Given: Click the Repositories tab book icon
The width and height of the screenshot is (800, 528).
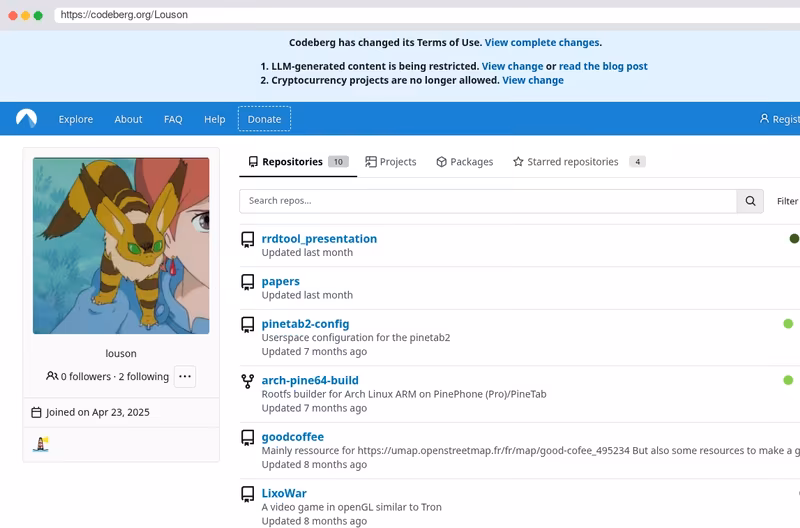Looking at the screenshot, I should [x=253, y=162].
